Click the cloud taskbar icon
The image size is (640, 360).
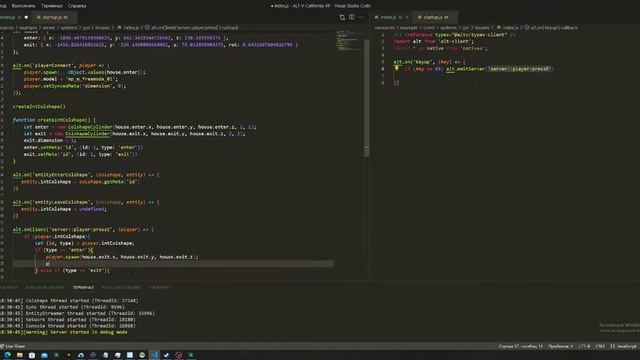81,355
